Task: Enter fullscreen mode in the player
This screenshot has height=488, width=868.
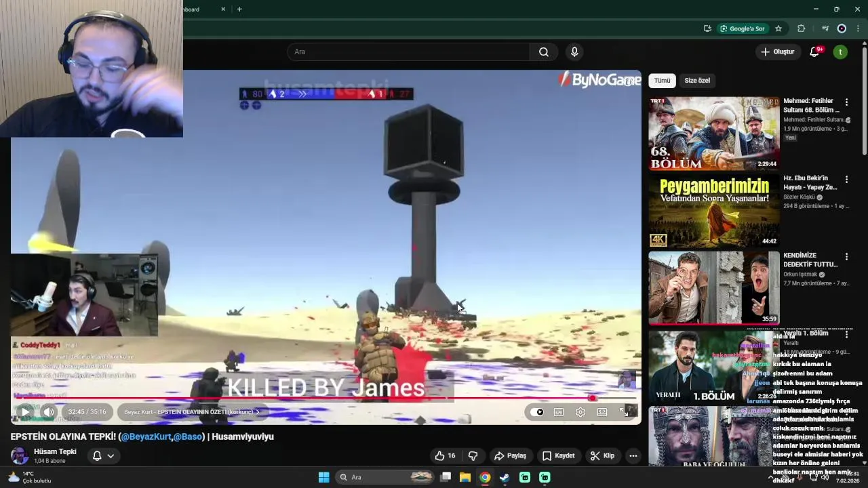Action: pos(624,412)
